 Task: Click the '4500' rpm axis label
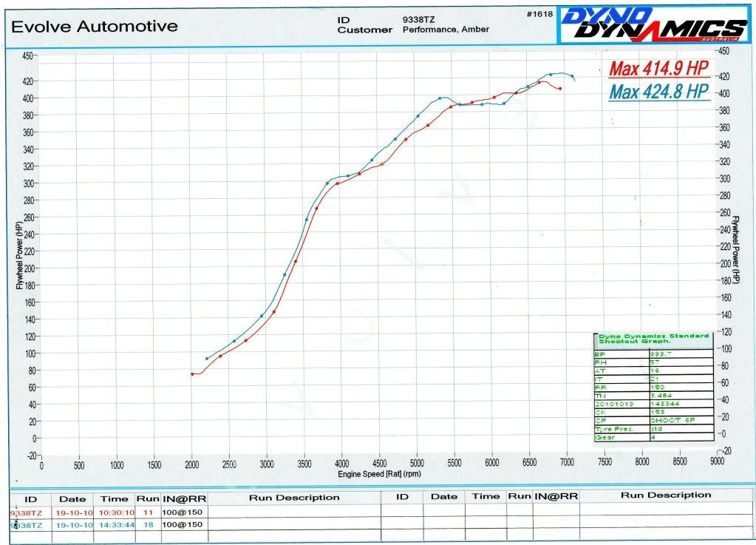[x=379, y=464]
